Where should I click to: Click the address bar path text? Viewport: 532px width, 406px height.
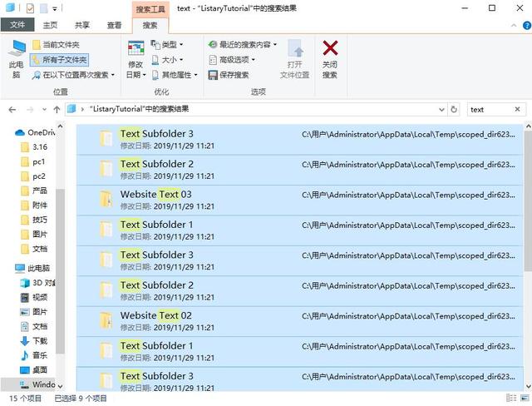point(139,109)
